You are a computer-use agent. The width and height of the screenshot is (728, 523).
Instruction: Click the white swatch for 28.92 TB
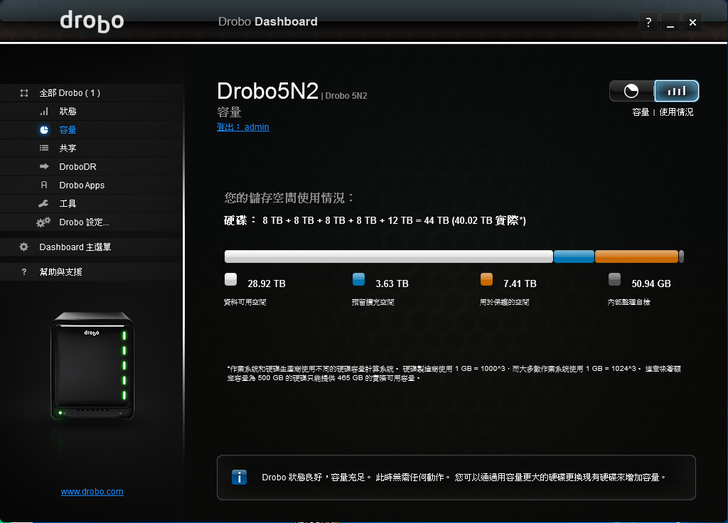231,279
